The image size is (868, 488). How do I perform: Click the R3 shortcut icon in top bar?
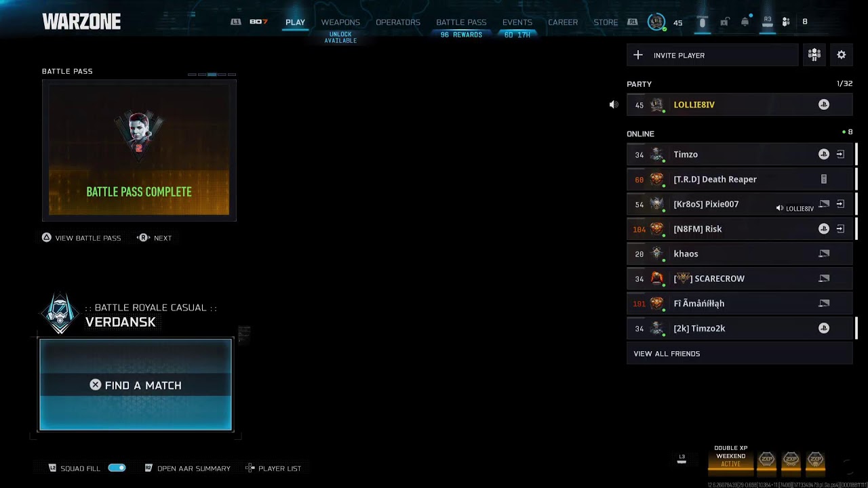coord(768,22)
